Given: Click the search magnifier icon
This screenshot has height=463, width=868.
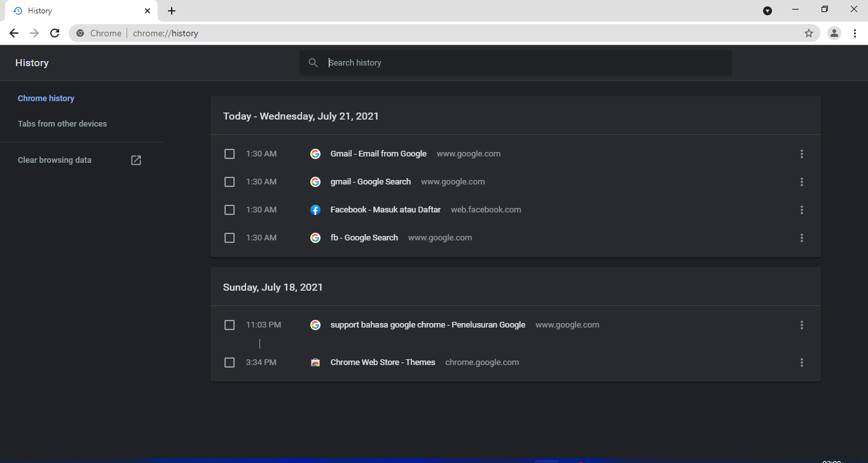Looking at the screenshot, I should click(313, 62).
